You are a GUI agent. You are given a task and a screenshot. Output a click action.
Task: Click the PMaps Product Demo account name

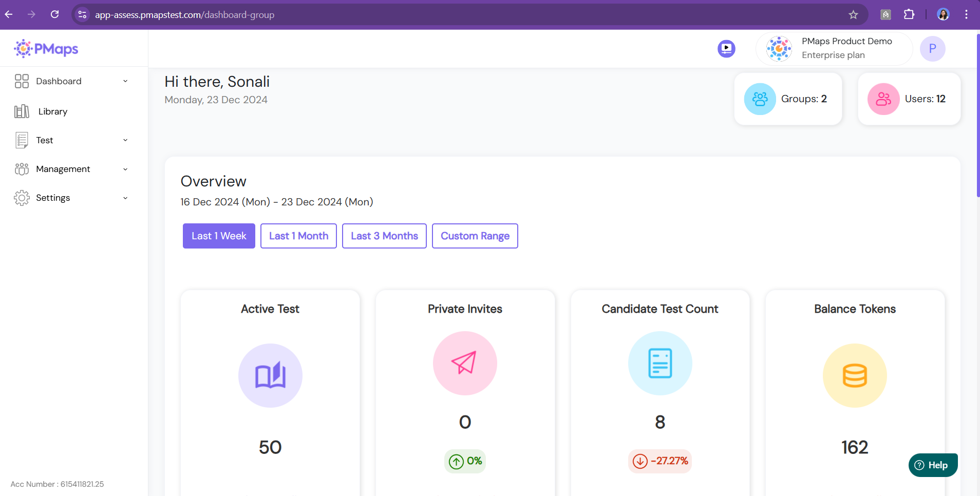pos(846,41)
